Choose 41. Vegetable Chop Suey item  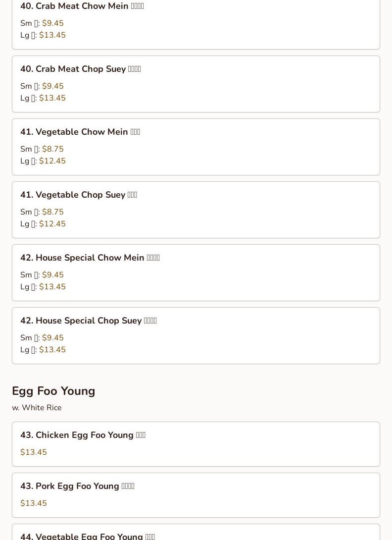(x=196, y=210)
